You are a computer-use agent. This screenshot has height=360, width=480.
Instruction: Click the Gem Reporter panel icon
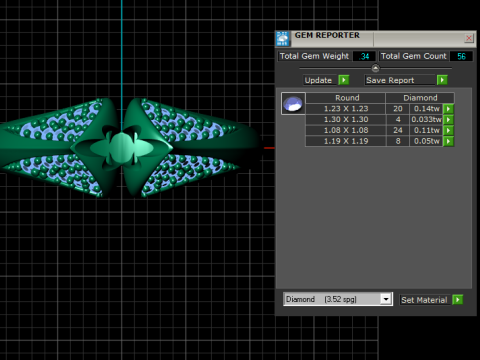tap(283, 39)
